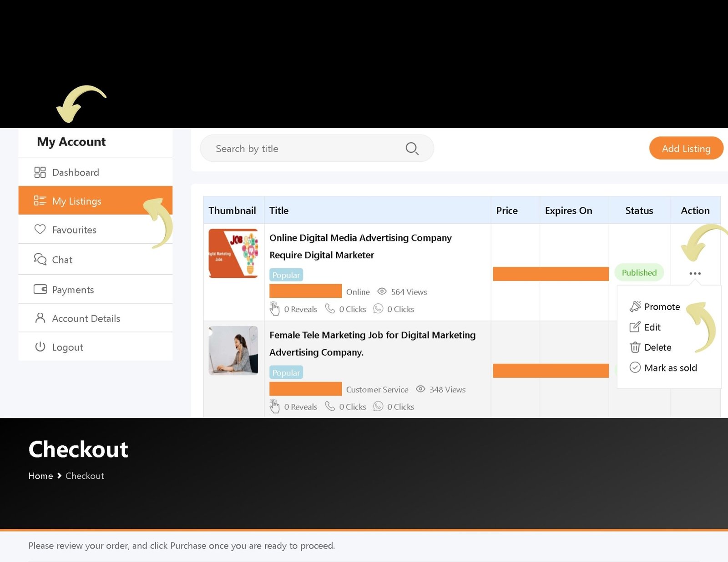Select Edit in the action dropdown

pos(652,327)
